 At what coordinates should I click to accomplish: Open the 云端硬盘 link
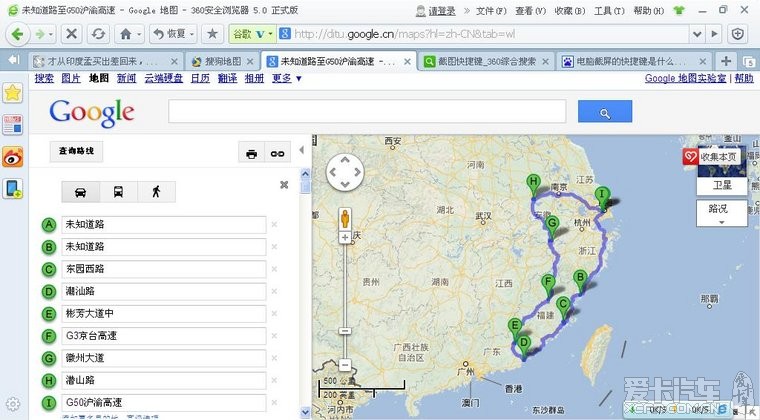[163, 78]
